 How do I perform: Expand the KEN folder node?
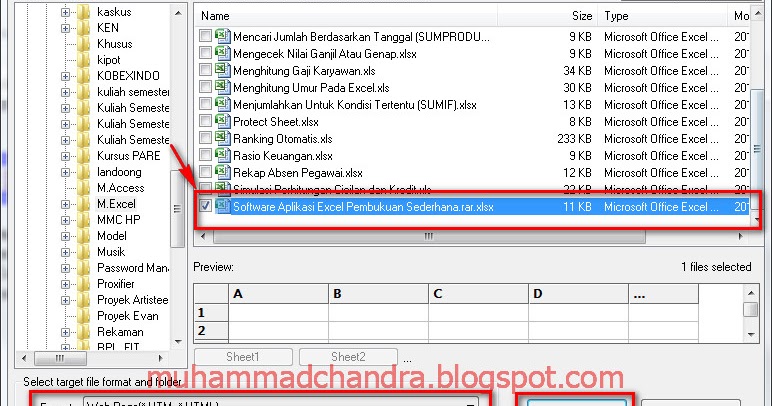pyautogui.click(x=65, y=28)
